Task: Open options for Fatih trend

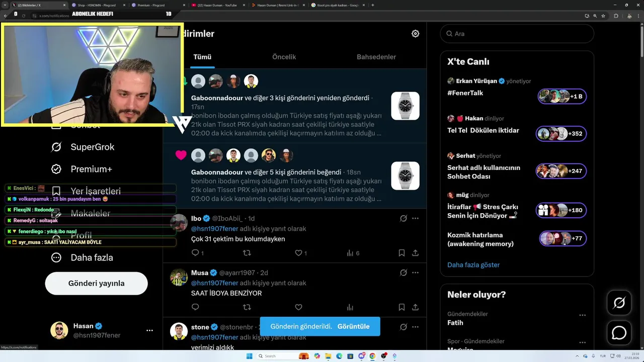Action: [582, 315]
